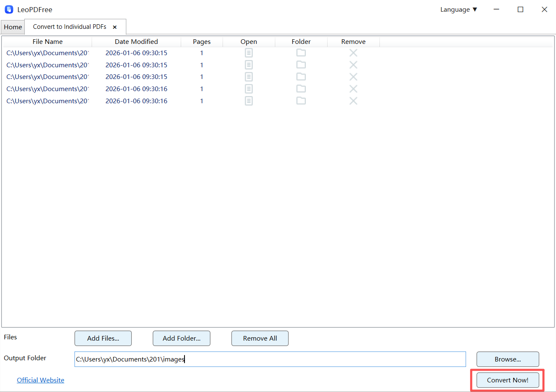Open the third listed file via its Open icon
Viewport: 556px width, 392px height.
[x=249, y=77]
